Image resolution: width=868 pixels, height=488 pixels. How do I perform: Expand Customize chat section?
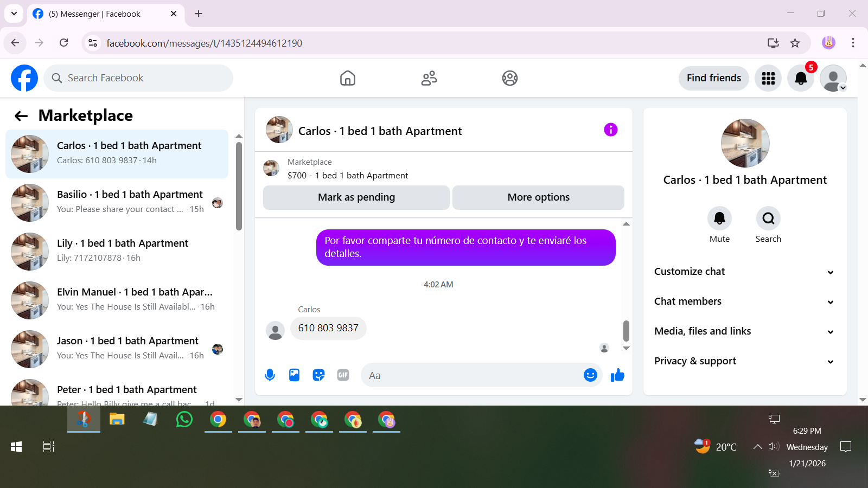(x=744, y=272)
